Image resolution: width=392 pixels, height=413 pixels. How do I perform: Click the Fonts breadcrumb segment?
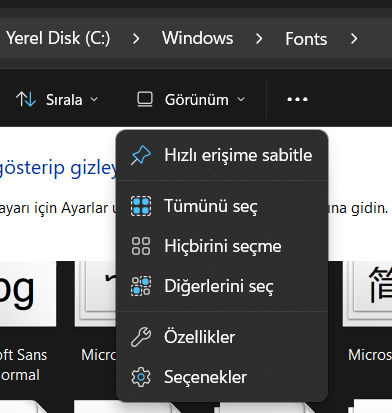point(306,39)
